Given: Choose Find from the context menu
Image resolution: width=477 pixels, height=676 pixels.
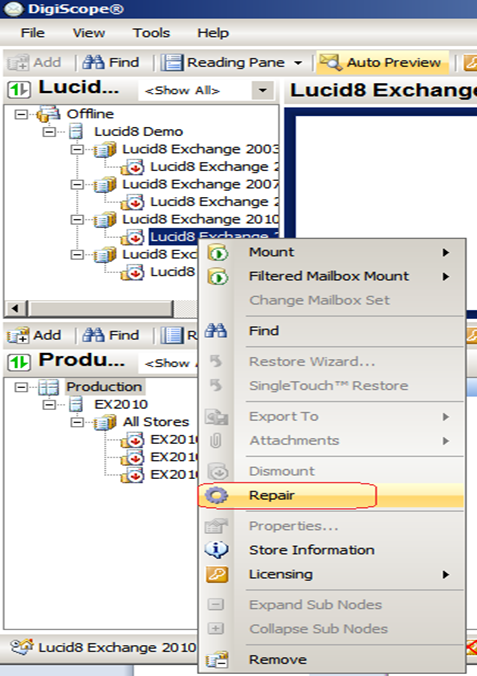Looking at the screenshot, I should [x=332, y=331].
